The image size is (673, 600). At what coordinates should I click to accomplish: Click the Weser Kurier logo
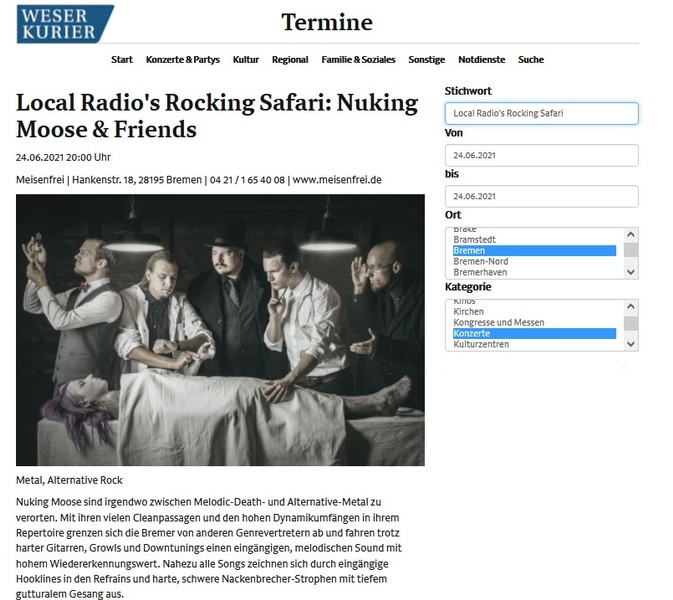click(x=65, y=24)
